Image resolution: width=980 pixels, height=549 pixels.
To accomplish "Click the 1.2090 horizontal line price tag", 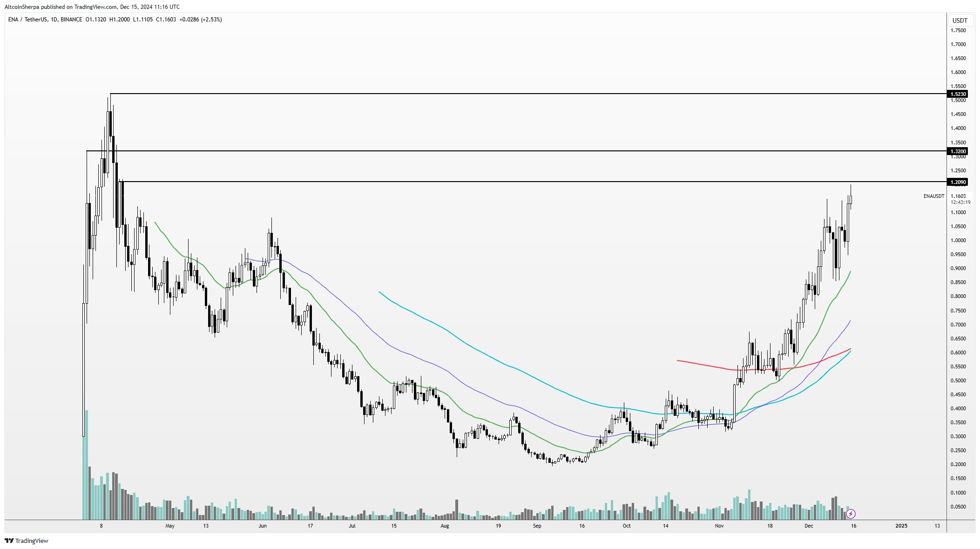I will click(x=958, y=182).
